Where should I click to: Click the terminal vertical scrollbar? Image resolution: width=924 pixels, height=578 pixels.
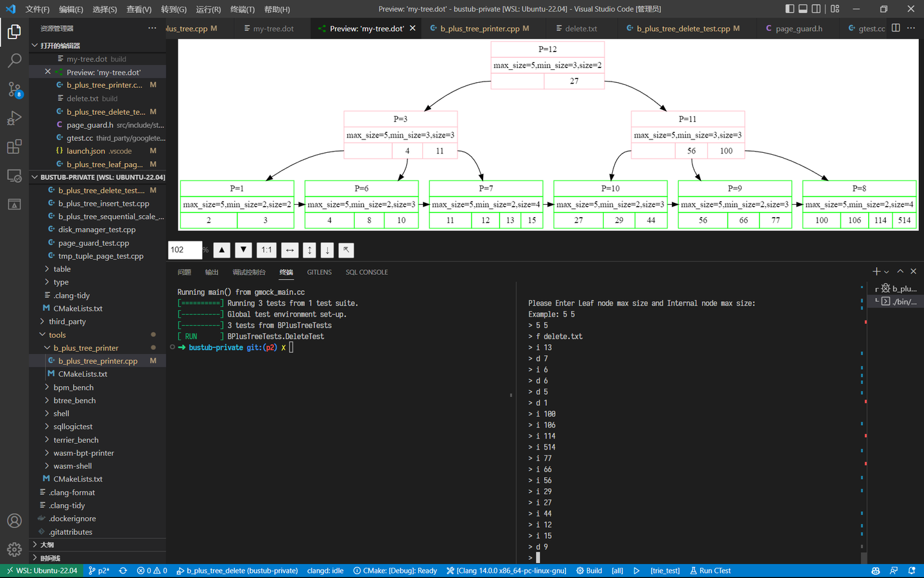tap(864, 556)
